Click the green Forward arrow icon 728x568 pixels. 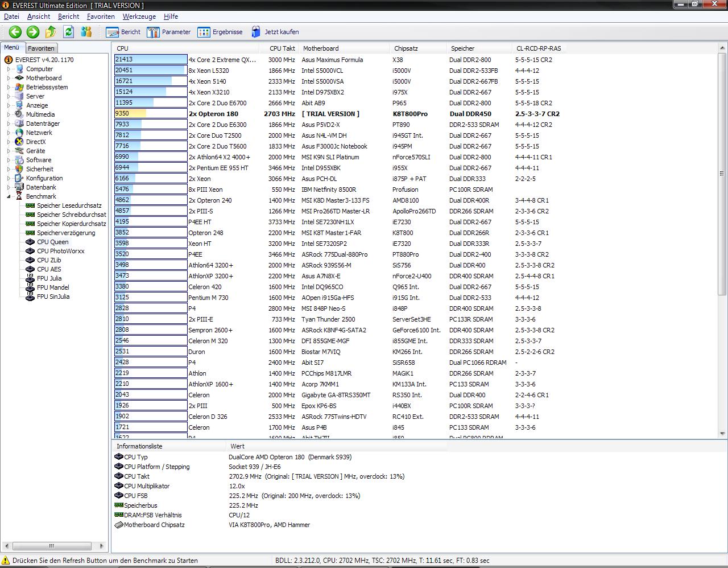coord(33,32)
